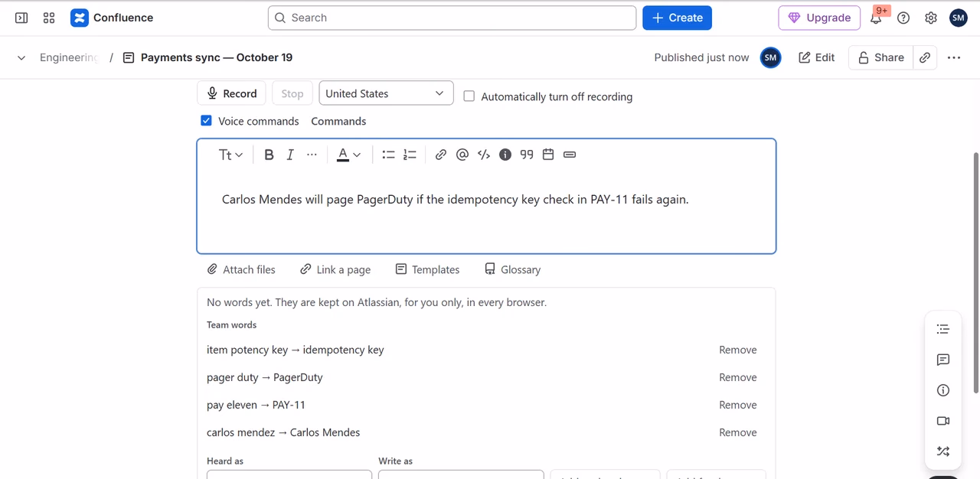
Task: Insert a code snippet
Action: click(483, 155)
